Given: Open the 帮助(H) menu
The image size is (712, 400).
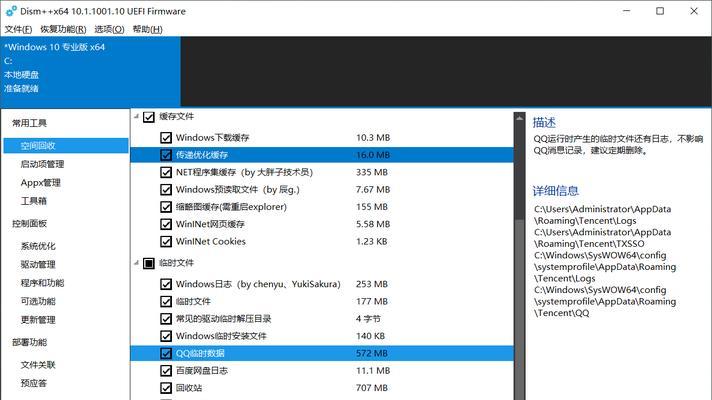Looking at the screenshot, I should click(147, 29).
